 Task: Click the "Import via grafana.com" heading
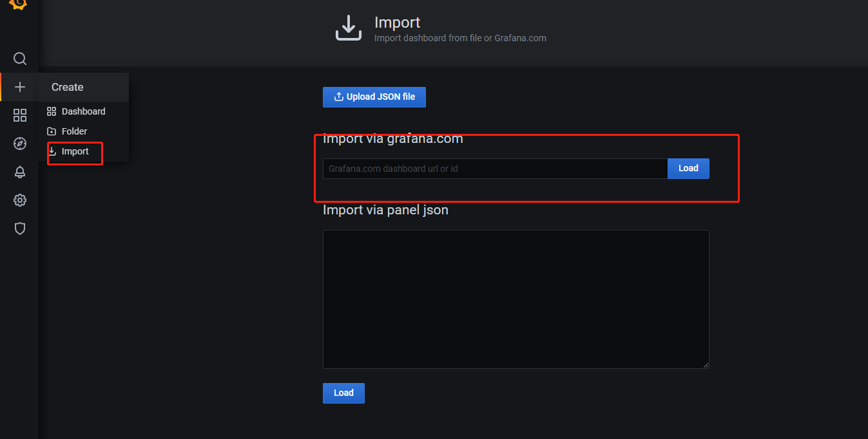click(x=393, y=138)
